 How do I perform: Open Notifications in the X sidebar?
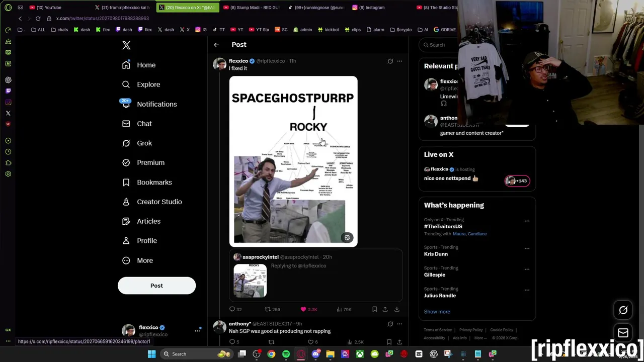[149, 104]
